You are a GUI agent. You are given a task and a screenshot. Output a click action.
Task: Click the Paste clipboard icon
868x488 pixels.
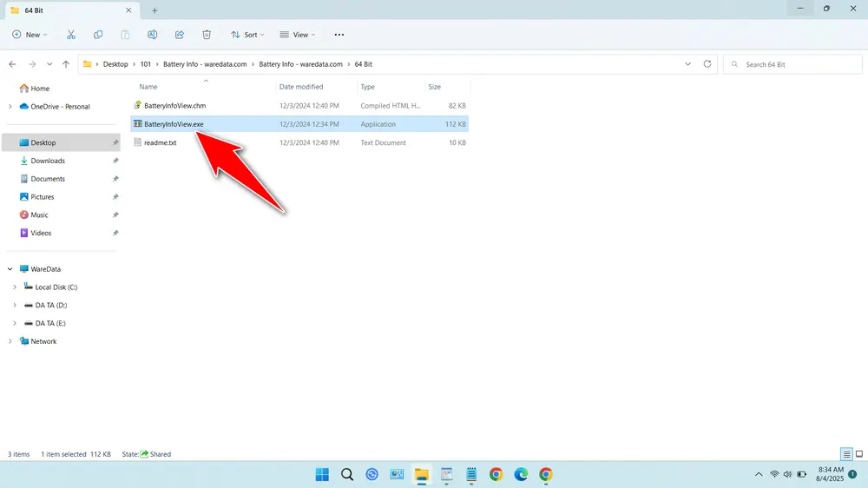coord(125,35)
